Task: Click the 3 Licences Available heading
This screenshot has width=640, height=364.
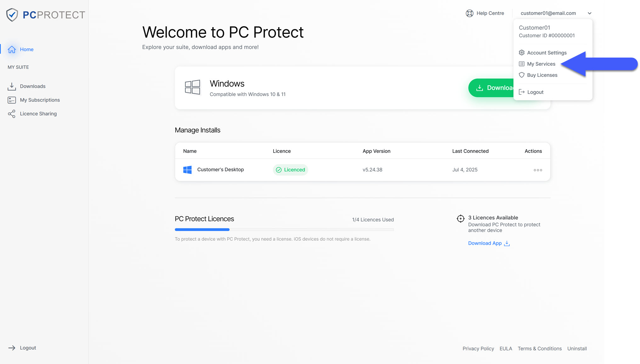Action: click(x=493, y=218)
